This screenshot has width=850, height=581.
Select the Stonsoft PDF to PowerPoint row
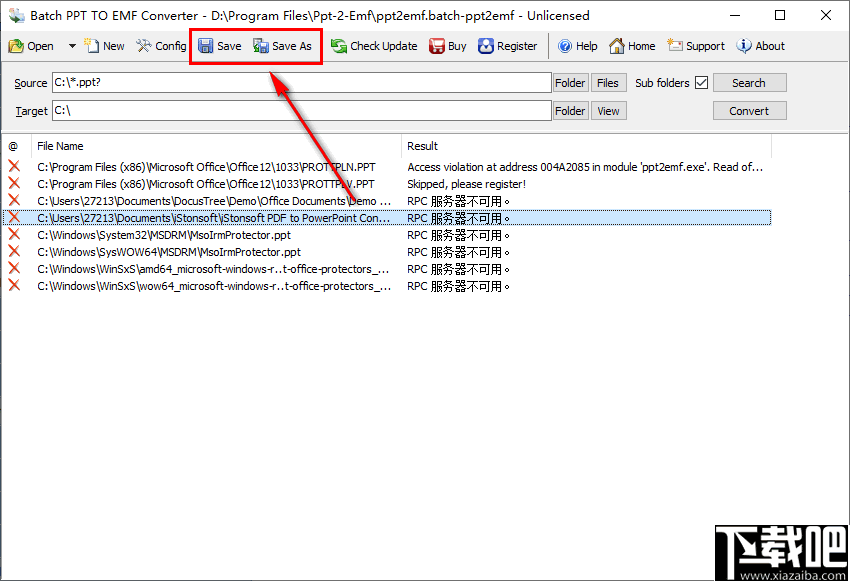tap(200, 218)
